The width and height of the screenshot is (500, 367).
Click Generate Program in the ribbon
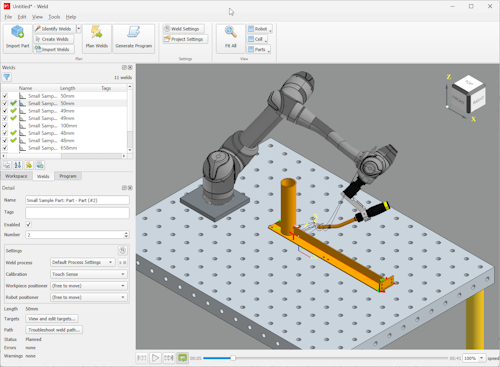pos(134,38)
